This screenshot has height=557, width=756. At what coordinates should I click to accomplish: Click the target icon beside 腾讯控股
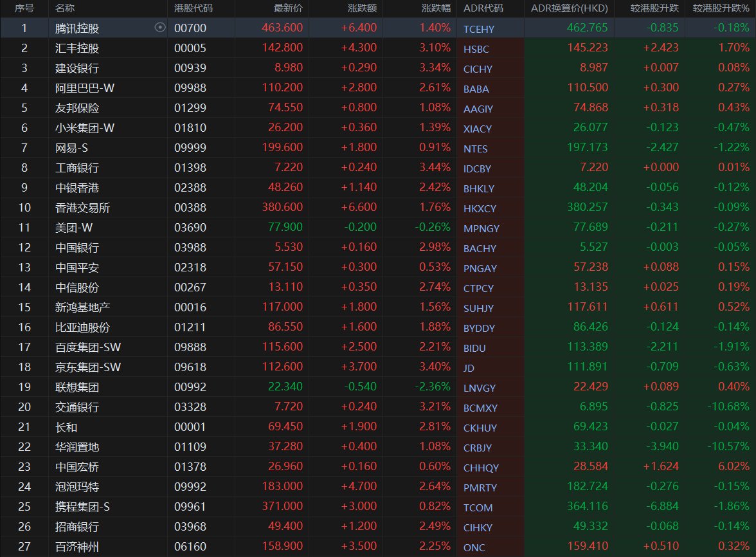[x=160, y=28]
